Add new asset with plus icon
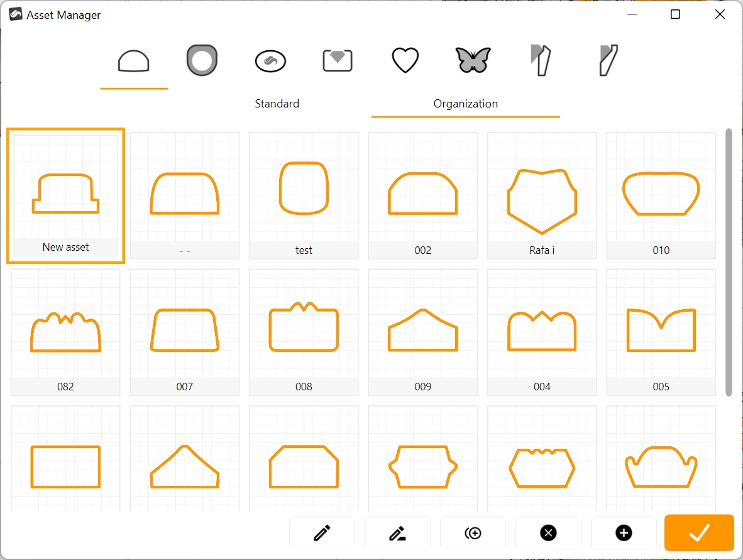The width and height of the screenshot is (743, 560). [624, 533]
